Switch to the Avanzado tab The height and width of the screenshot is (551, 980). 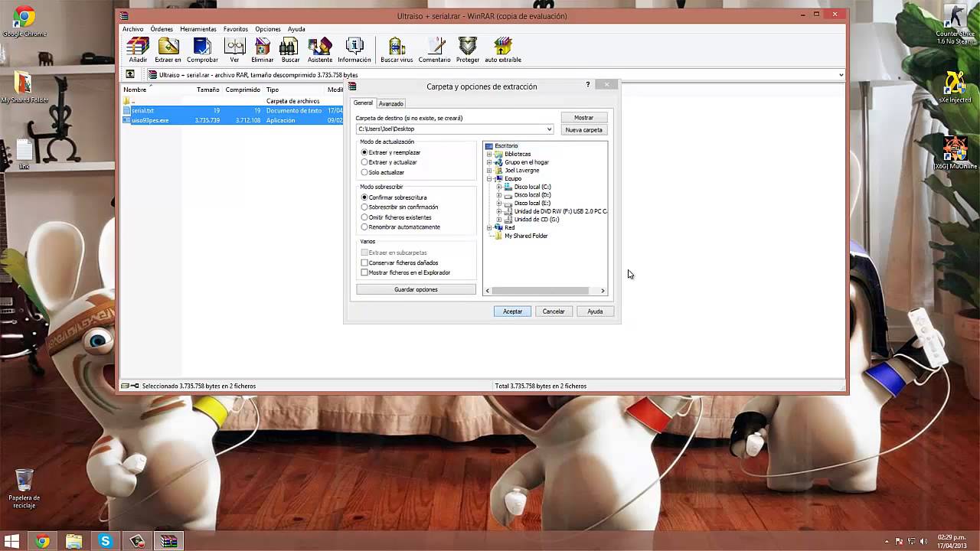(x=390, y=103)
